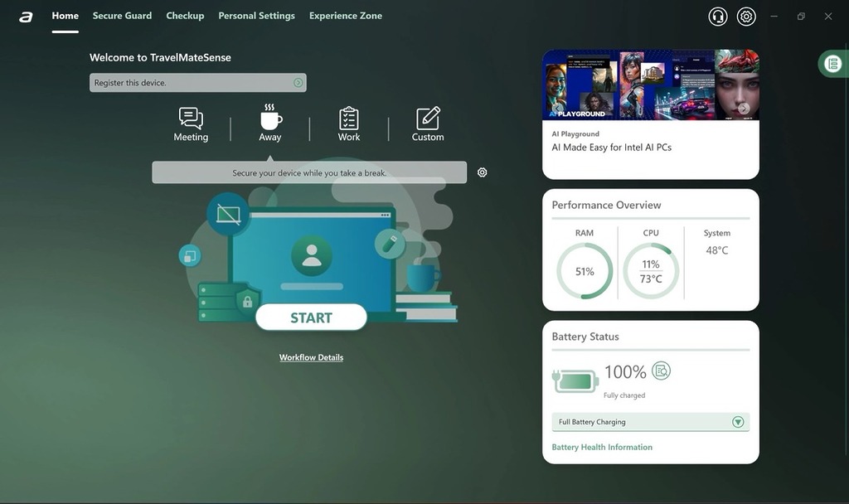Minimize the TravelMateSense window
The width and height of the screenshot is (849, 504).
pyautogui.click(x=774, y=17)
